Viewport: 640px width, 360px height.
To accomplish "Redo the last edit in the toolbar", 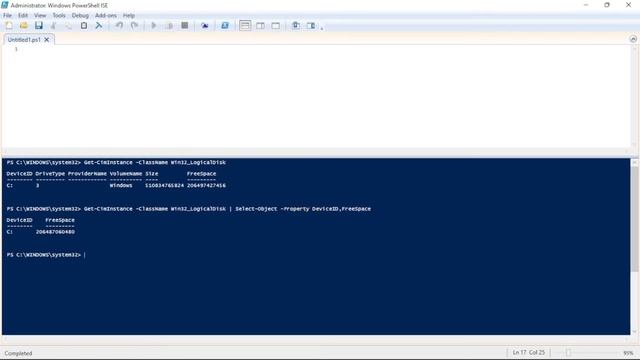I will coord(134,26).
